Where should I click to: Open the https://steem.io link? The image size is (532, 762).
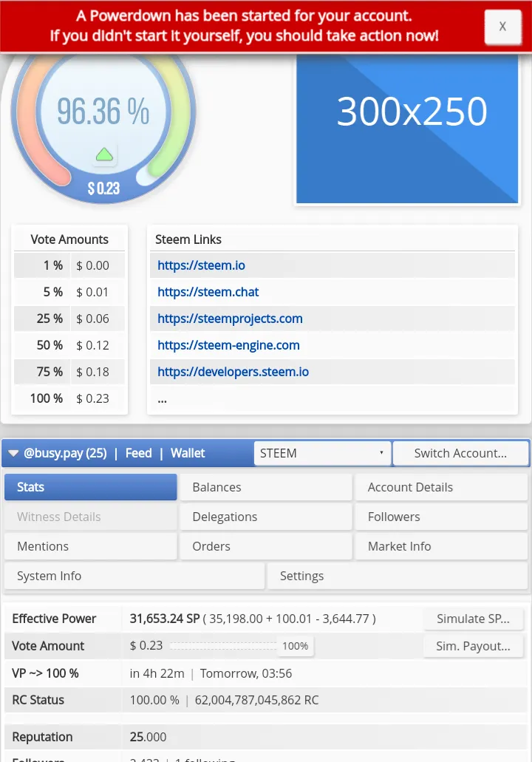(x=201, y=265)
